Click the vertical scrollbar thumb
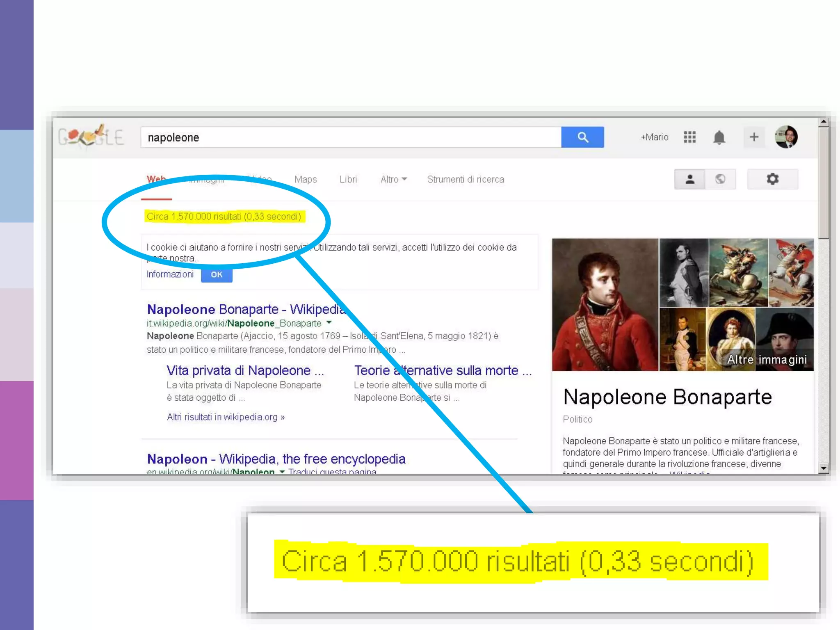The width and height of the screenshot is (840, 630). 824,183
